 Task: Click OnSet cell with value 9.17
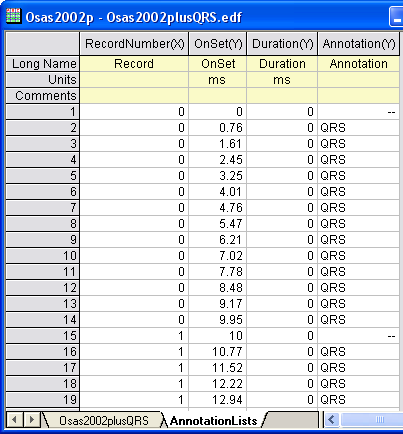(218, 304)
